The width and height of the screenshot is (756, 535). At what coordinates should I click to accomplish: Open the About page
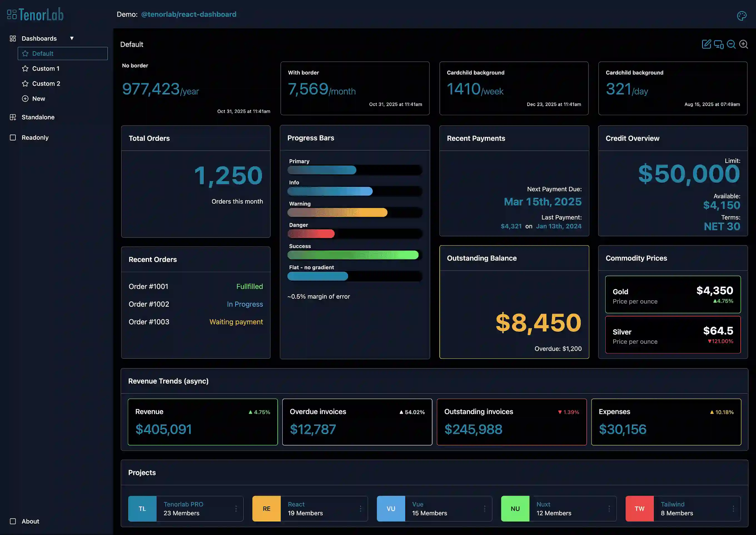coord(30,521)
